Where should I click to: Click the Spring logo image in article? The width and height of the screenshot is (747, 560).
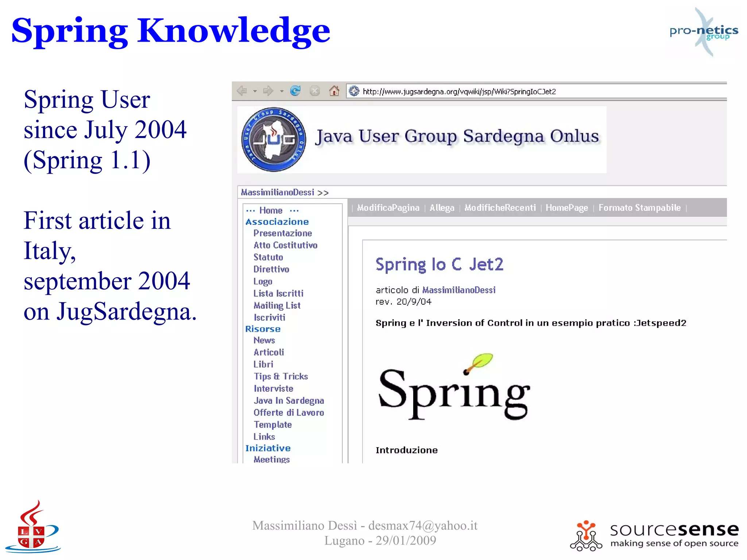point(454,386)
